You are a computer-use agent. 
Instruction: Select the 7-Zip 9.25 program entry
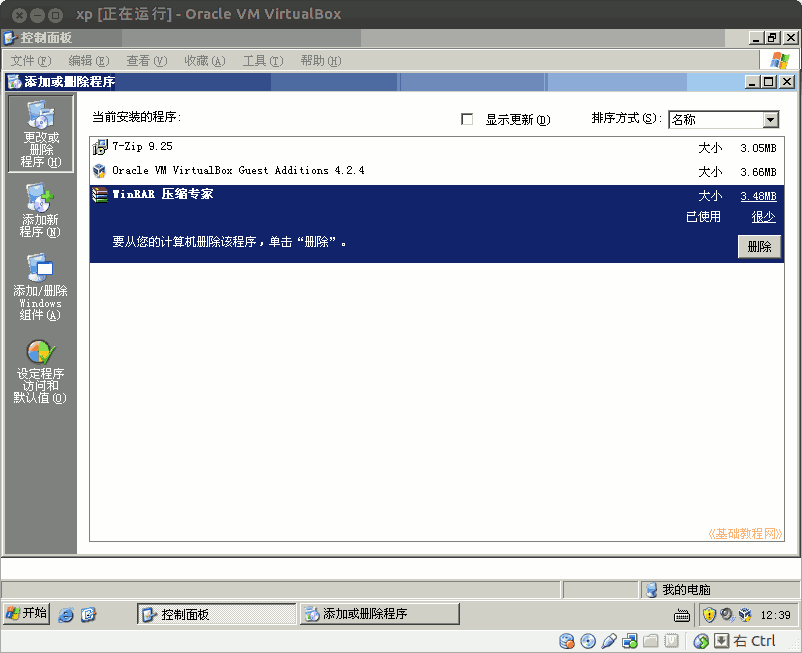[x=436, y=147]
